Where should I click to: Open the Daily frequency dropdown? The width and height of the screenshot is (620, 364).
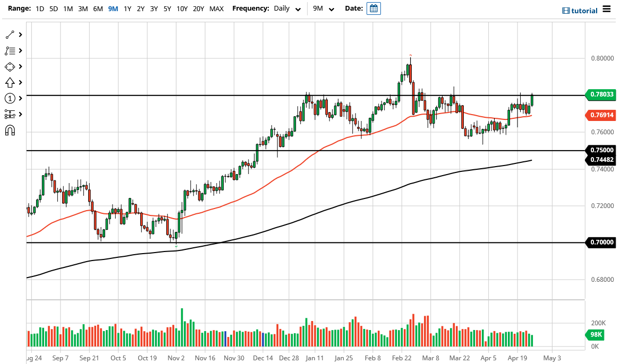(286, 8)
